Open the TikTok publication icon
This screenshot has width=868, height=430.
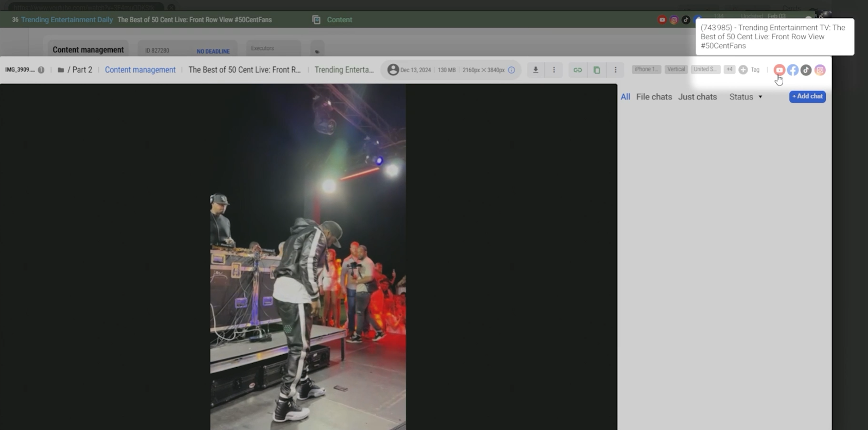click(x=806, y=70)
